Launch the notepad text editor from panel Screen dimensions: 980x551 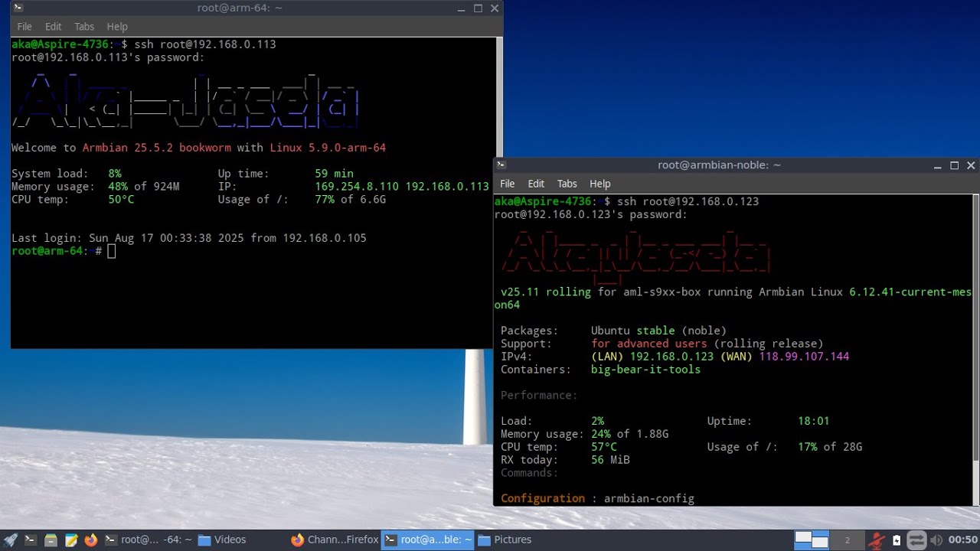point(71,540)
